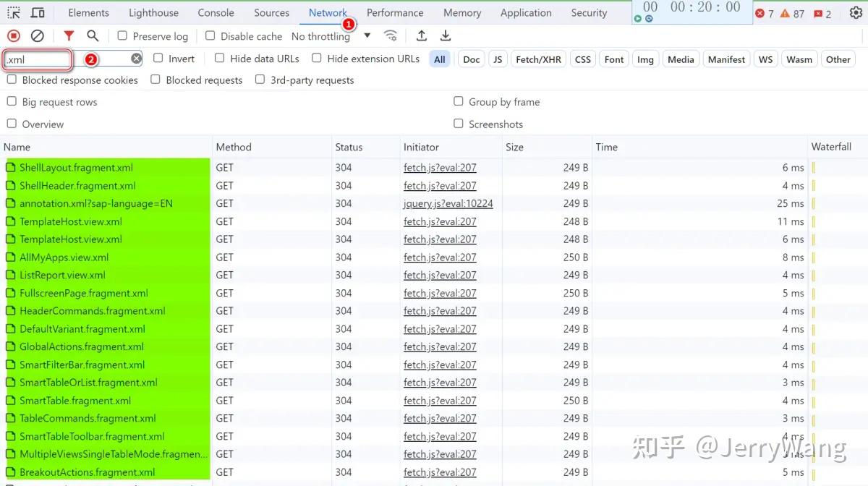Enable Preserve log
Image resolution: width=868 pixels, height=486 pixels.
pos(122,35)
